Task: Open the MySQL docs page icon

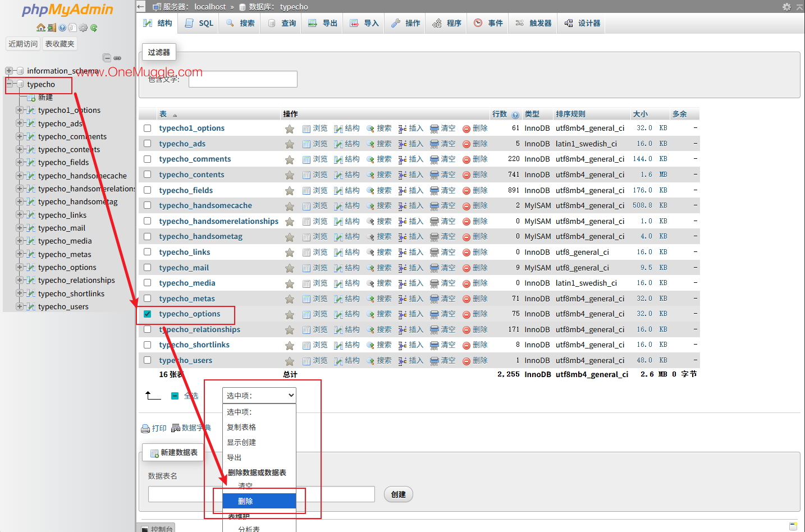Action: point(72,27)
